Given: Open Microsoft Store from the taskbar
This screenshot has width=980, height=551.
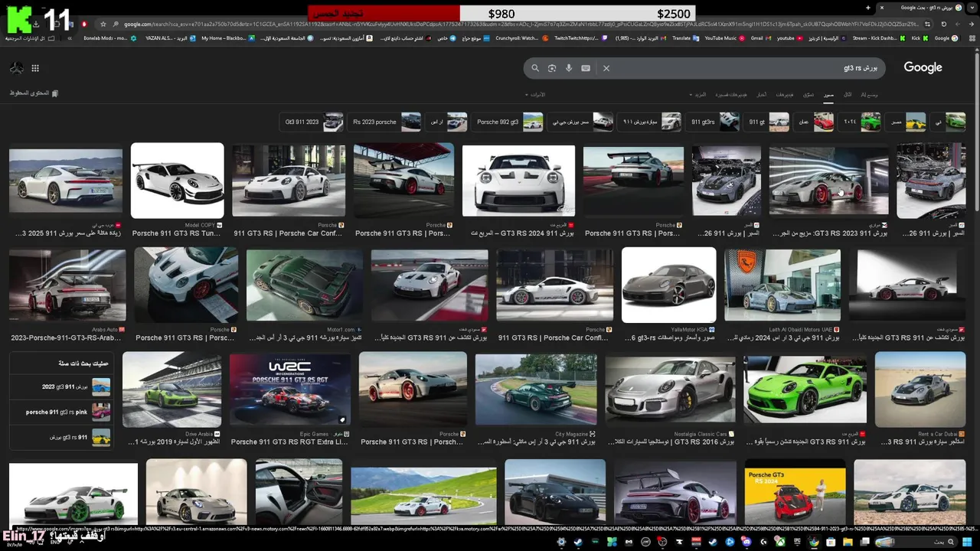Looking at the screenshot, I should 831,542.
